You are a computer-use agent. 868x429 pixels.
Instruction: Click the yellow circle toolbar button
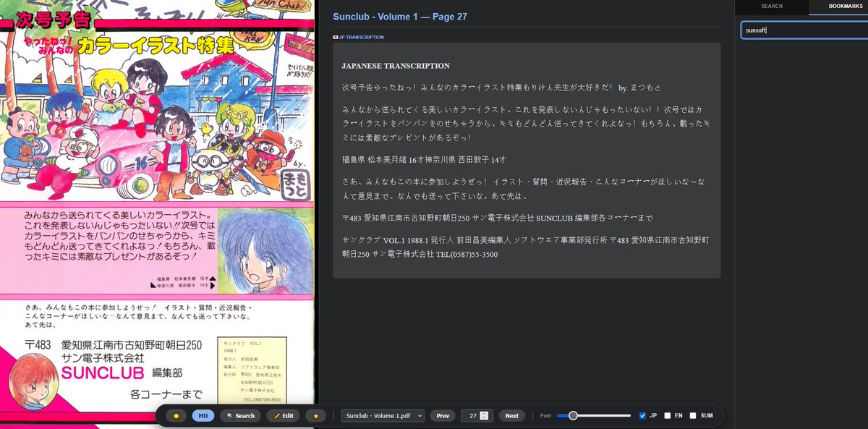(176, 416)
